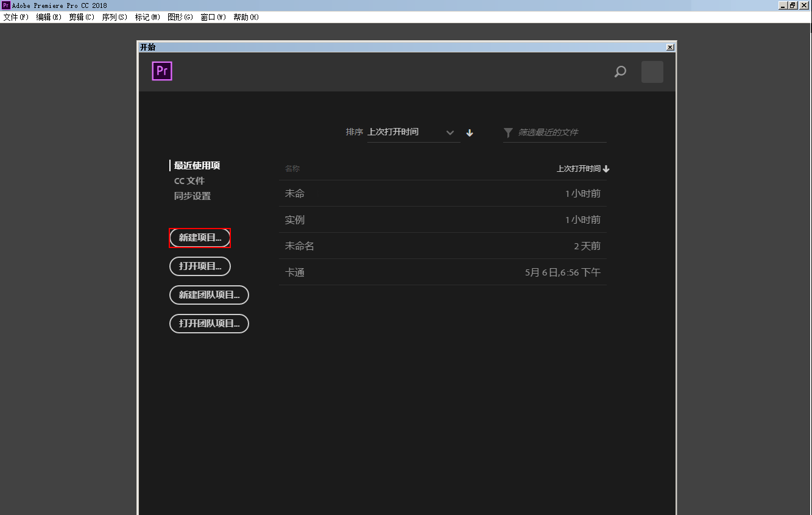Open the 剪辑 menu
Screen dimensions: 812x515
point(82,17)
